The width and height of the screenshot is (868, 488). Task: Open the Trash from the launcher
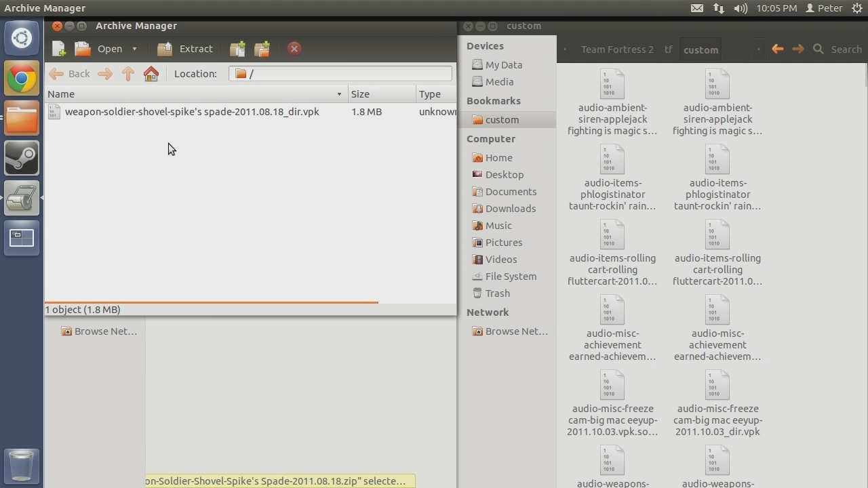(22, 466)
